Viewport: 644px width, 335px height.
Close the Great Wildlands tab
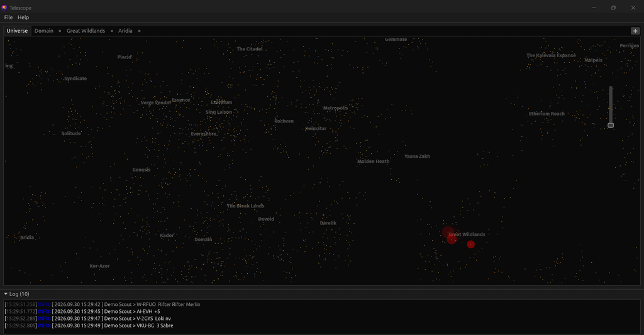tap(111, 31)
